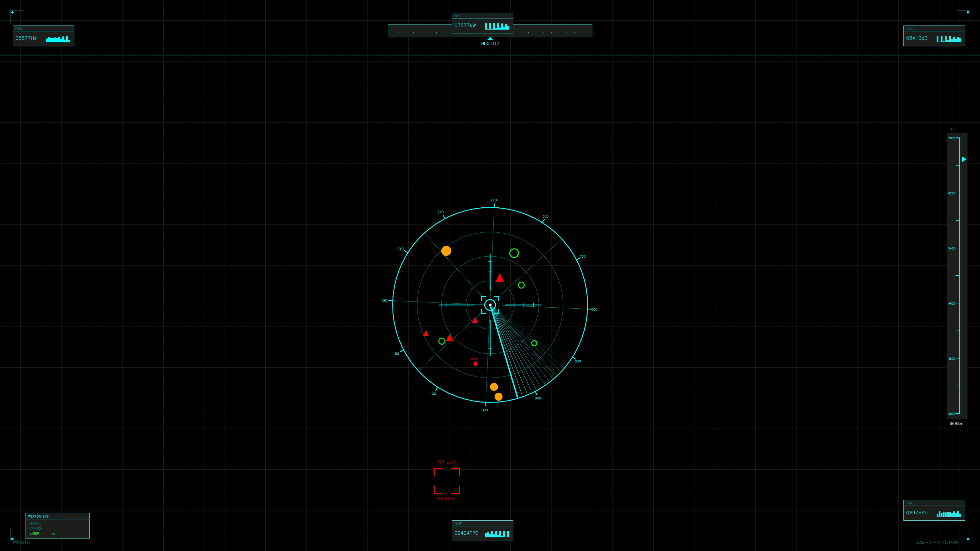This screenshot has height=551, width=980.
Task: Click the HDG 012 heading indicator
Action: pyautogui.click(x=490, y=43)
